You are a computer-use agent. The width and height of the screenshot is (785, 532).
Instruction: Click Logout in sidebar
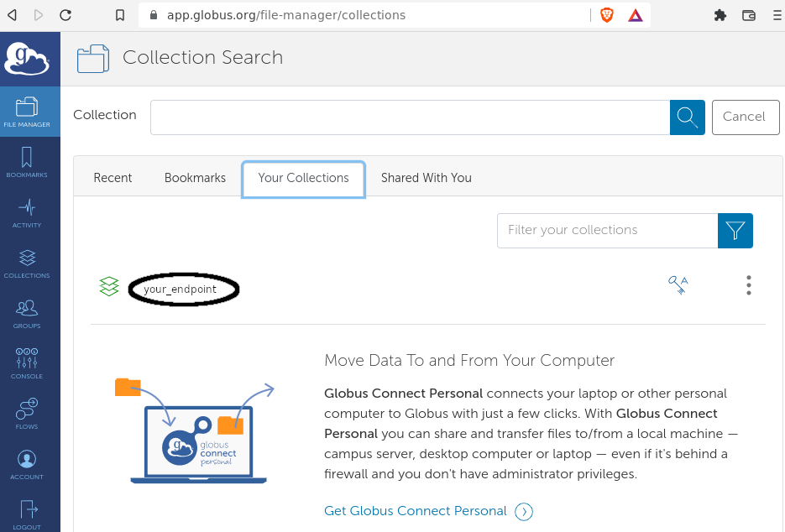[x=27, y=514]
